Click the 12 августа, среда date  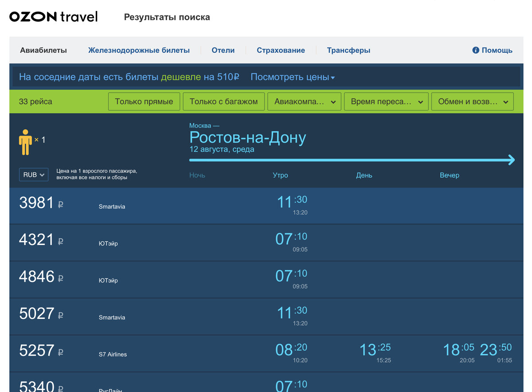coord(222,149)
